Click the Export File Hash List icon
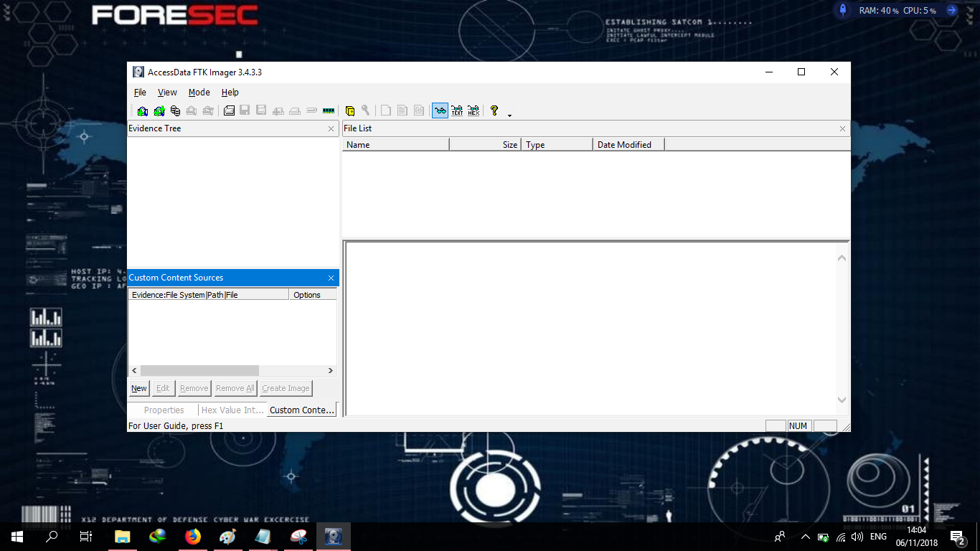The width and height of the screenshot is (980, 551). [402, 110]
